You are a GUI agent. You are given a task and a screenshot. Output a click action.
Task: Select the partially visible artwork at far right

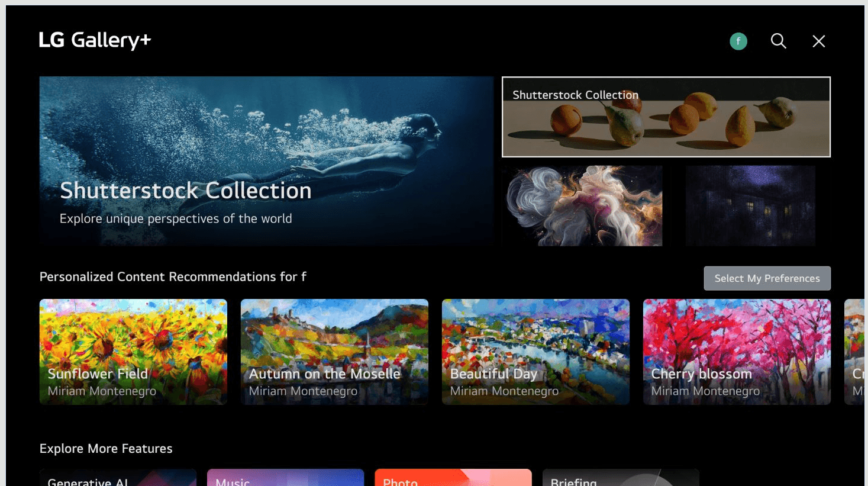pyautogui.click(x=858, y=352)
